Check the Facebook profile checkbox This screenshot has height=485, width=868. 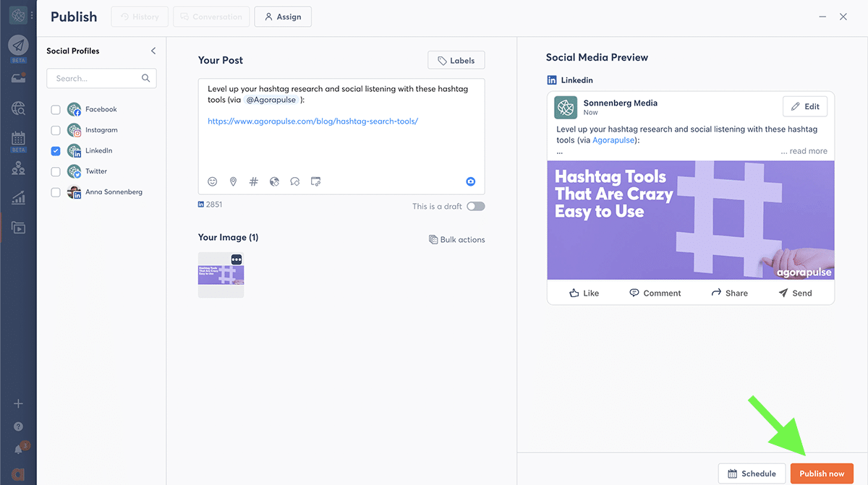(x=56, y=110)
